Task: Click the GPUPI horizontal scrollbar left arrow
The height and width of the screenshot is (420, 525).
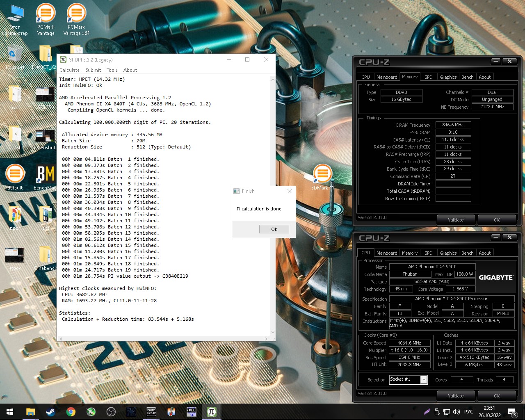Action: [x=61, y=339]
